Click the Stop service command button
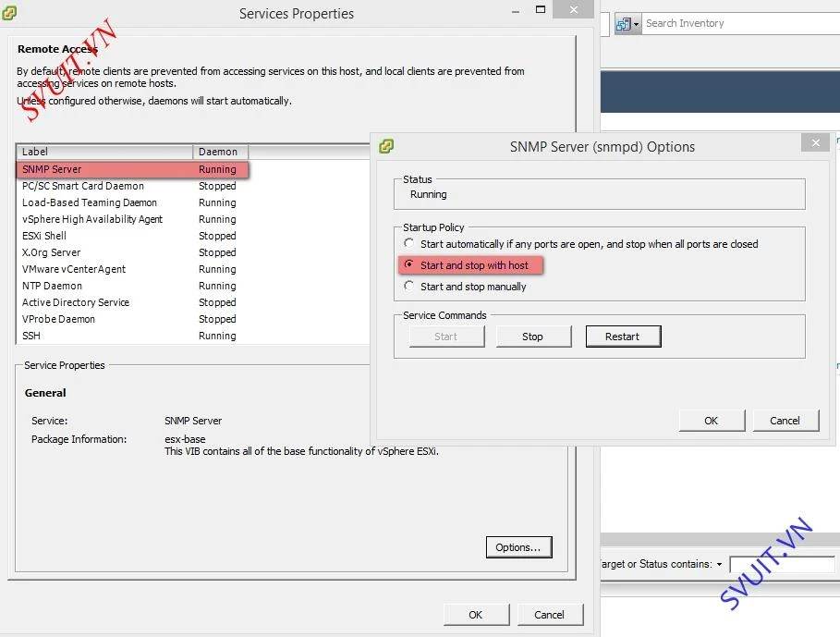Viewport: 840px width, 637px height. pyautogui.click(x=533, y=337)
